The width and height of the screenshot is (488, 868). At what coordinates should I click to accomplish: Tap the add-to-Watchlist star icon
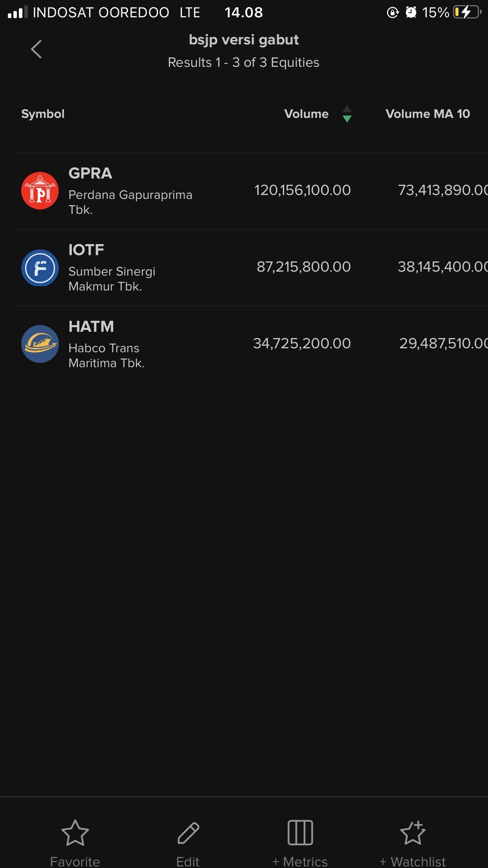[413, 832]
